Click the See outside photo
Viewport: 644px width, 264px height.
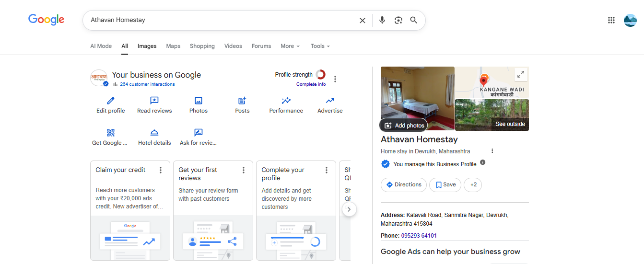(x=492, y=115)
